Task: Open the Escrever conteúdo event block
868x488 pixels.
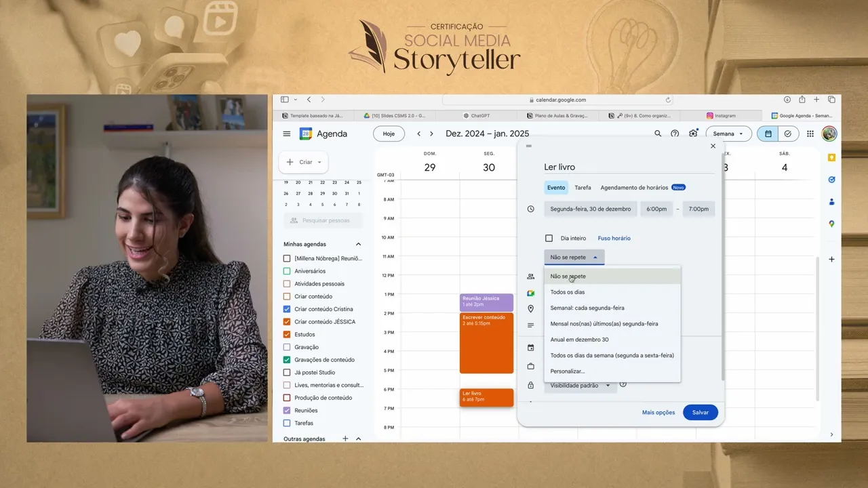Action: coord(486,342)
